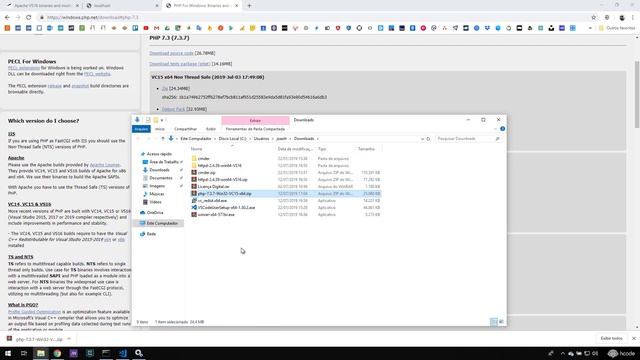The image size is (640, 360).
Task: Open the Compartilhar ribbon tab
Action: [185, 129]
